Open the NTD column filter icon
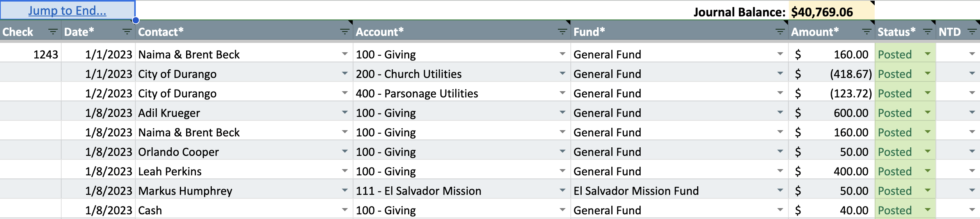This screenshot has height=219, width=980. [972, 32]
